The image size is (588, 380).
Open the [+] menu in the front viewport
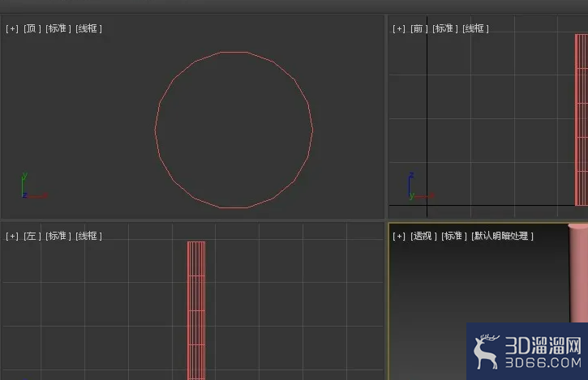tap(399, 28)
